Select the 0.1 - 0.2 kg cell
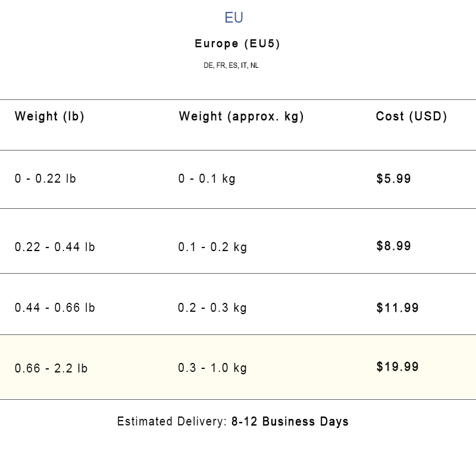 click(x=212, y=247)
